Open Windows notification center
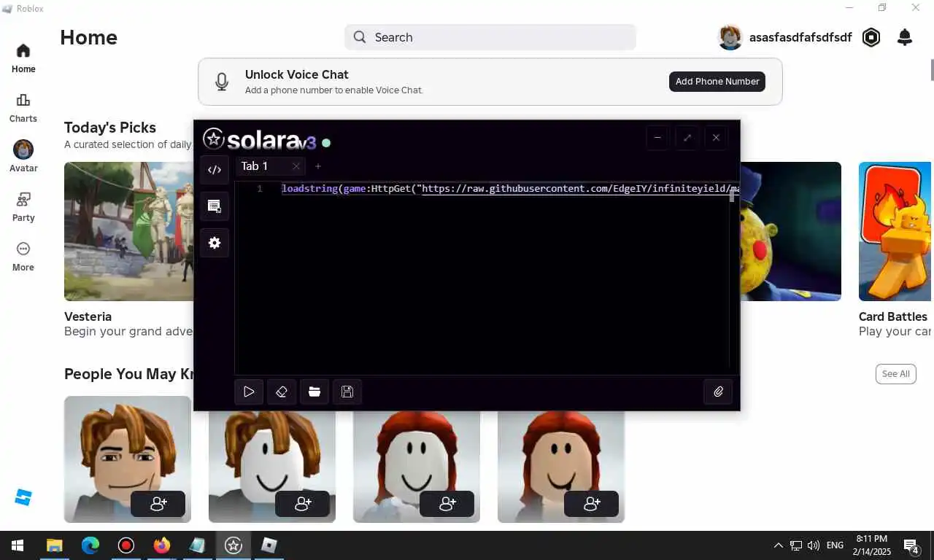Viewport: 934px width, 560px height. click(x=911, y=545)
